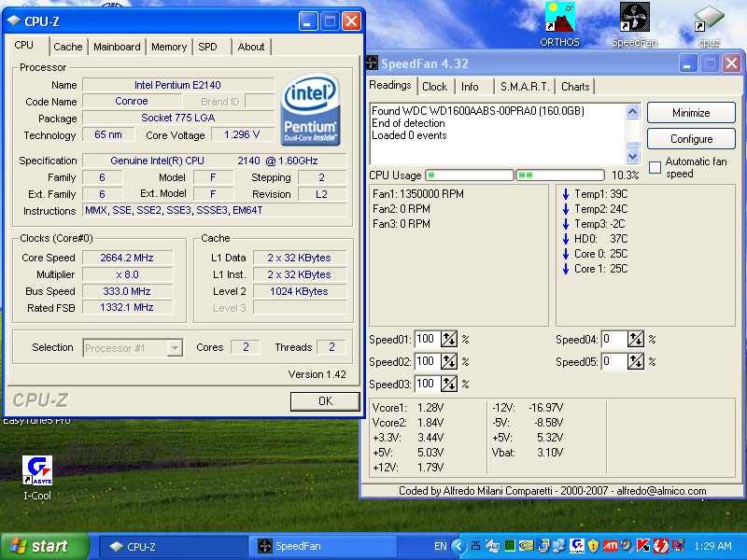
Task: Open the I-Cool desktop icon
Action: [x=36, y=471]
